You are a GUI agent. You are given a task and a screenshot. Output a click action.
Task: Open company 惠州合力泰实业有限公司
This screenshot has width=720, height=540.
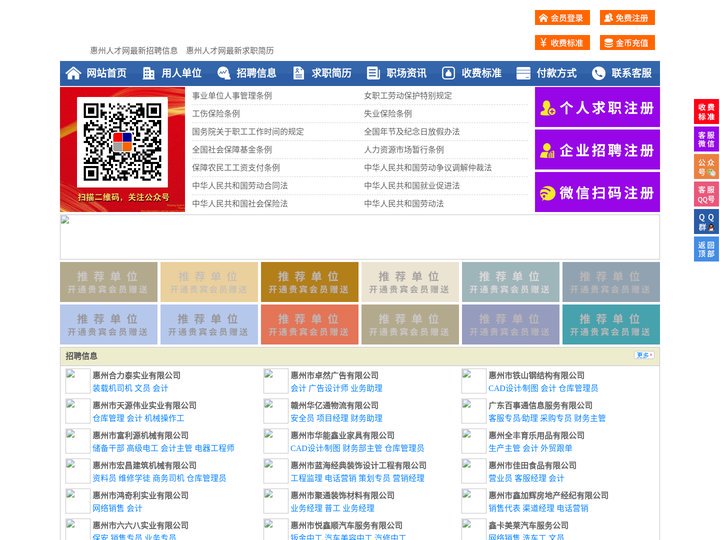click(x=136, y=375)
